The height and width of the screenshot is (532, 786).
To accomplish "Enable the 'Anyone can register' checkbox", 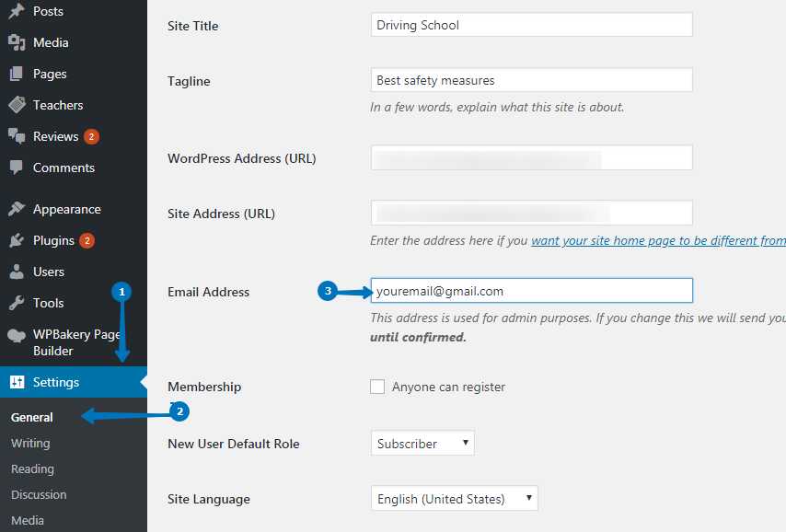I will coord(377,387).
